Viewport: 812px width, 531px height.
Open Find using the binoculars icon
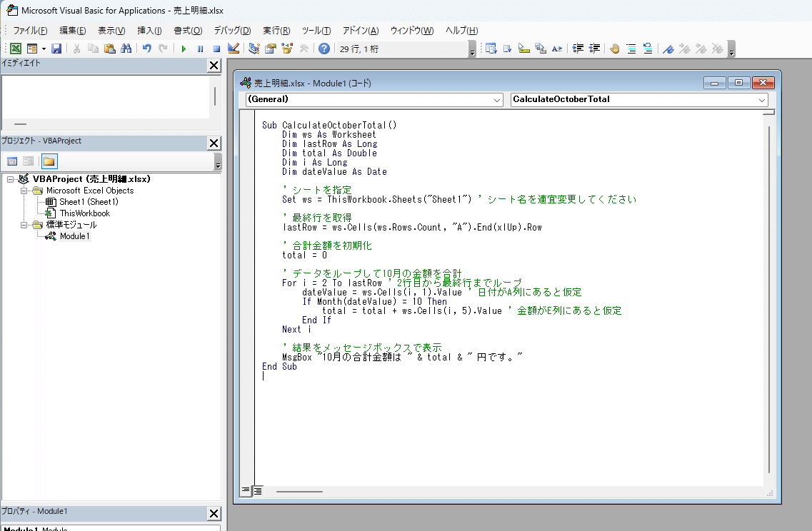point(126,49)
